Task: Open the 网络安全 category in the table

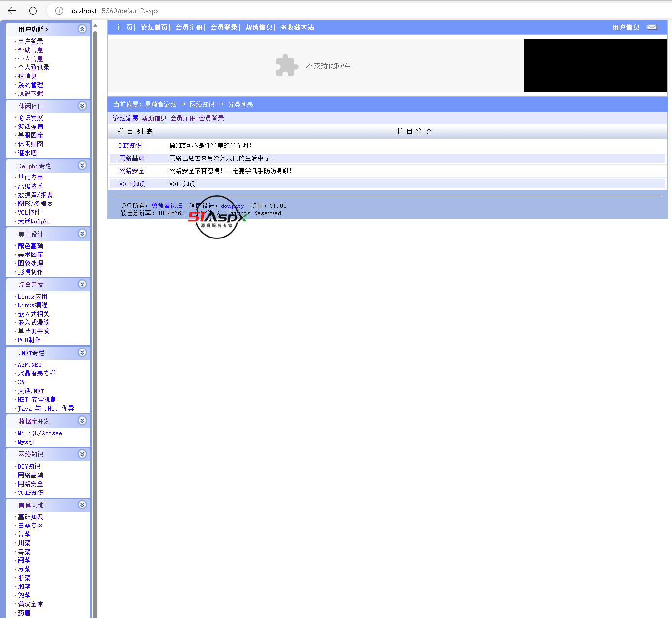Action: [x=132, y=171]
